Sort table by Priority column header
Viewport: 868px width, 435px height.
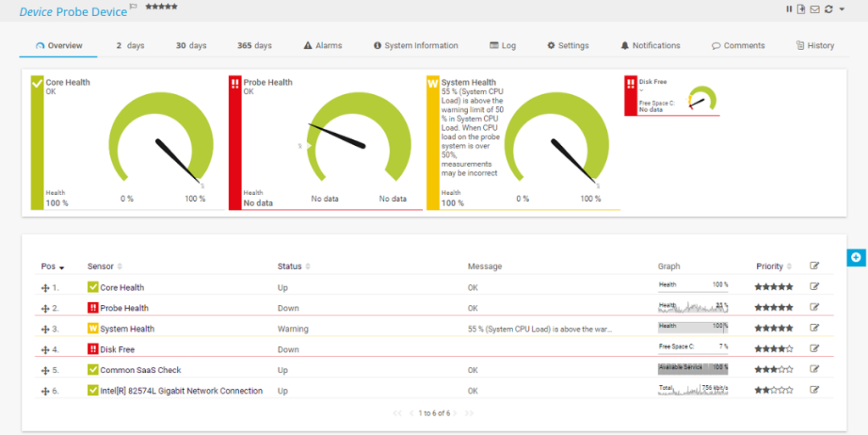point(773,266)
